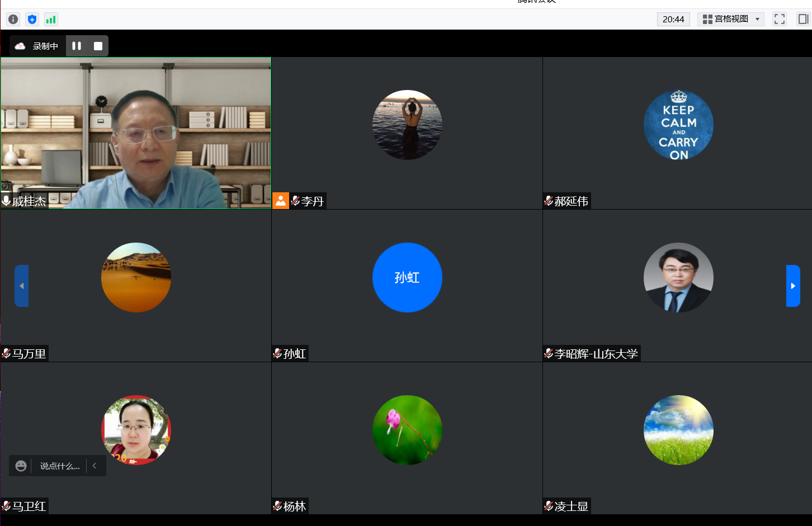The image size is (812, 526).
Task: Click the 20:44 meeting timer
Action: point(673,19)
